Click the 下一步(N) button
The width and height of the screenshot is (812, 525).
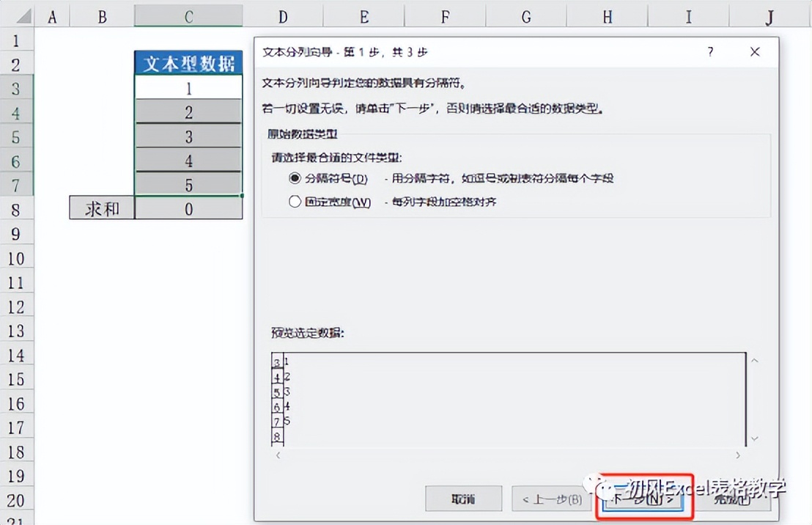coord(642,499)
